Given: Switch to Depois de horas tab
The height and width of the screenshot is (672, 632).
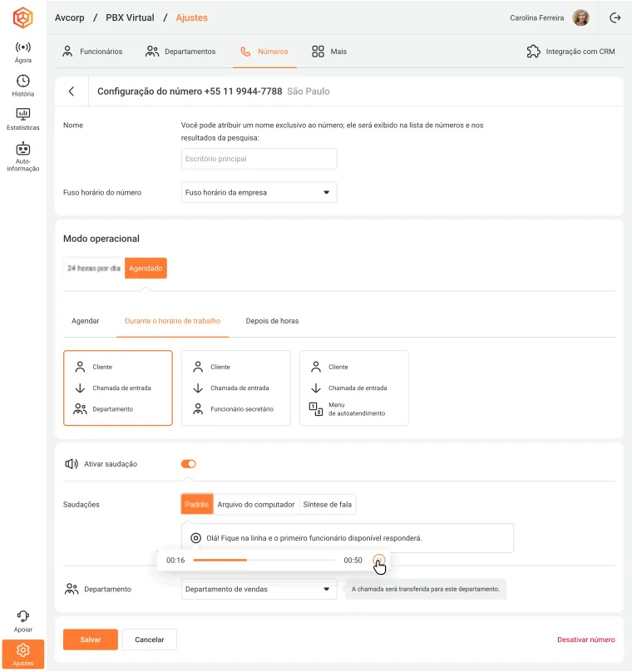Looking at the screenshot, I should coord(272,321).
